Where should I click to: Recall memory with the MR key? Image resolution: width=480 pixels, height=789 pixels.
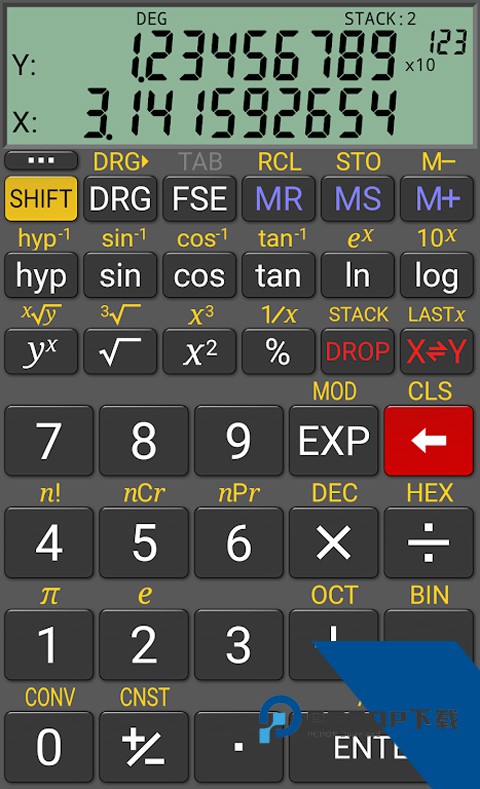(278, 198)
